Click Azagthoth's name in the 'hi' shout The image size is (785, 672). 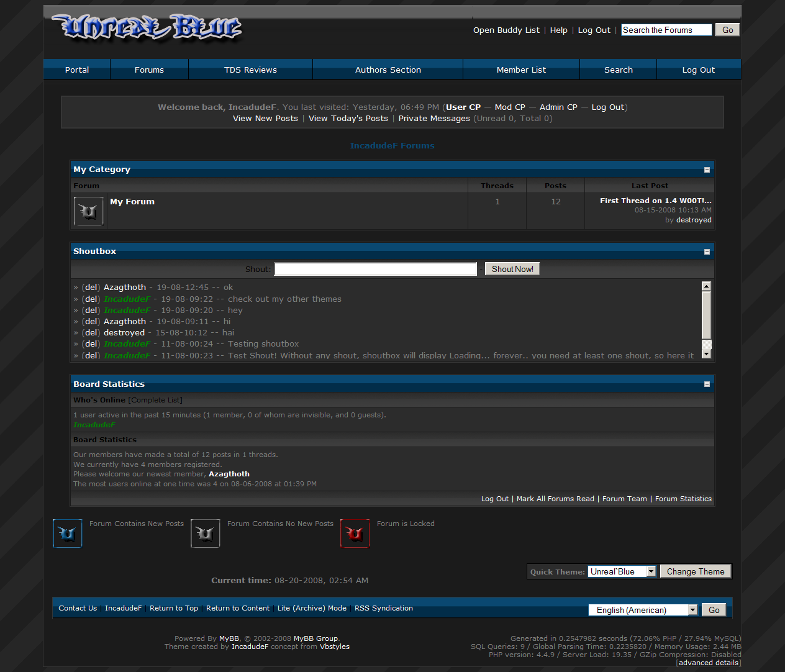(x=125, y=321)
